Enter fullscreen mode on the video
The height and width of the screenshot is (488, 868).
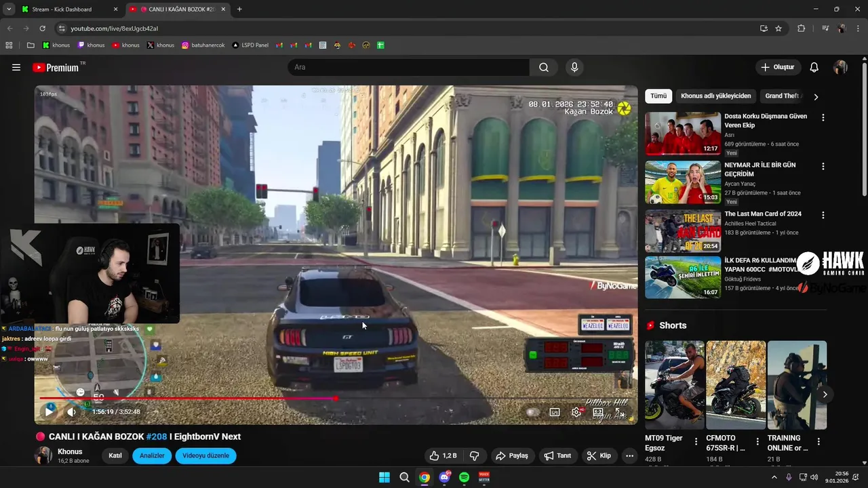point(619,411)
